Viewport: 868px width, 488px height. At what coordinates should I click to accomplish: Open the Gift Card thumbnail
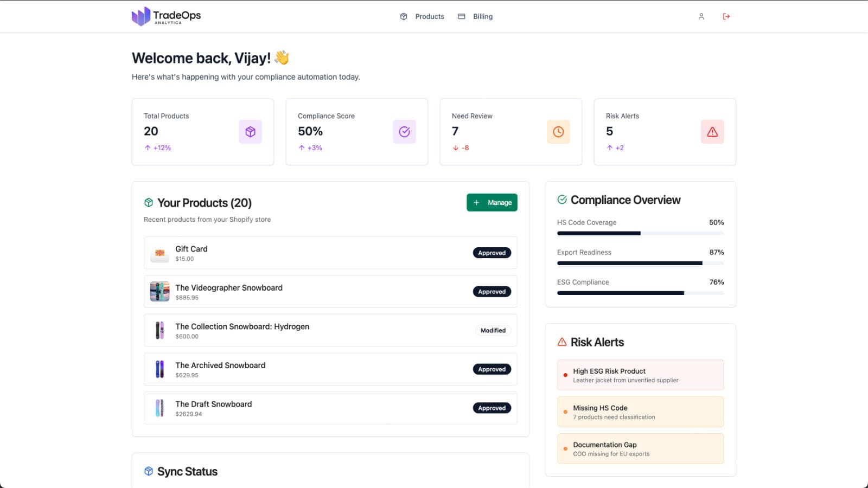tap(159, 253)
